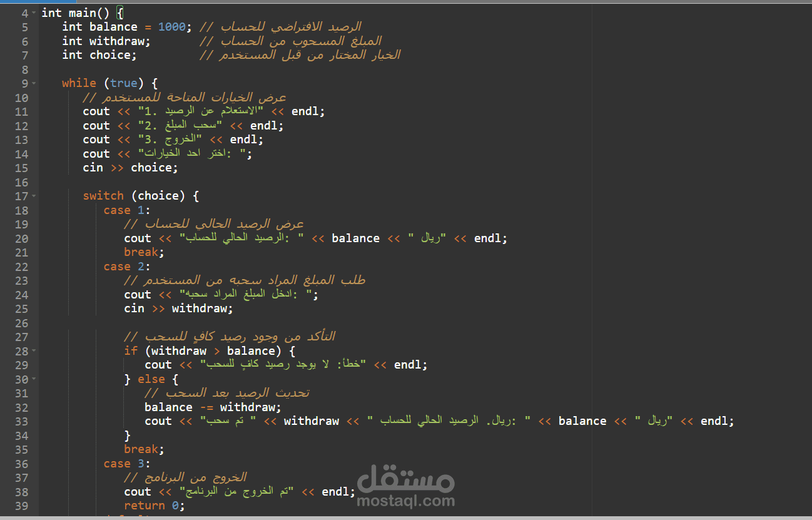Screen dimensions: 812x520
Task: Click '} else {' on line 30
Action: point(151,379)
